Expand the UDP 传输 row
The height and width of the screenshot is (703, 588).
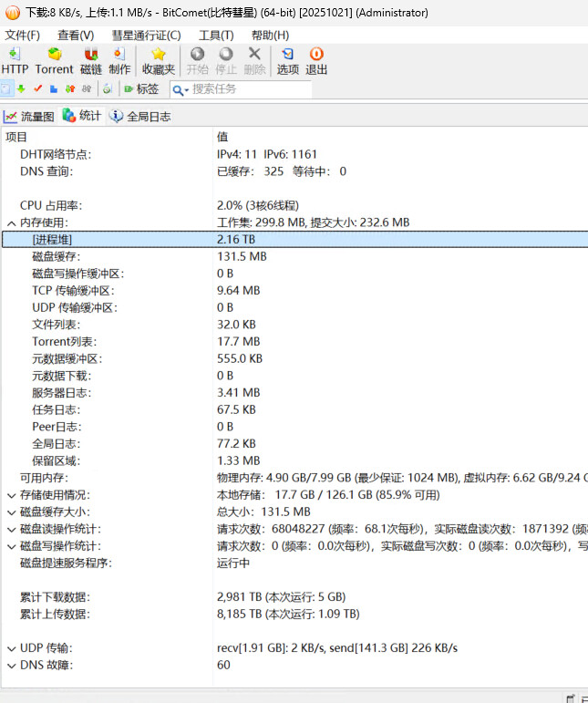coord(11,648)
